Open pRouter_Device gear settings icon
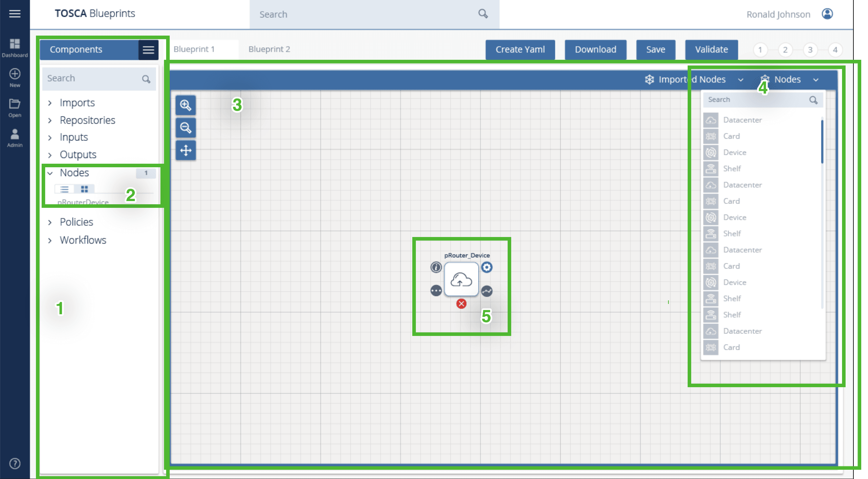 coord(487,267)
